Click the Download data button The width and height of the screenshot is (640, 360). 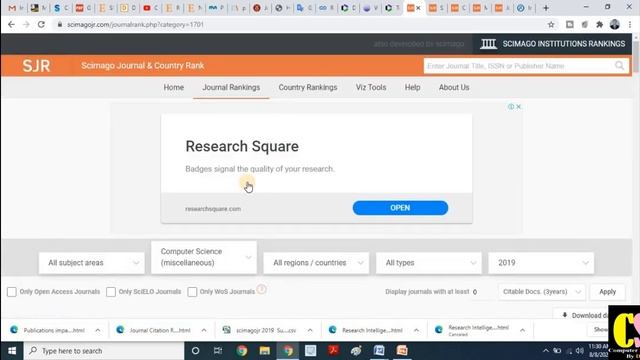click(x=583, y=315)
